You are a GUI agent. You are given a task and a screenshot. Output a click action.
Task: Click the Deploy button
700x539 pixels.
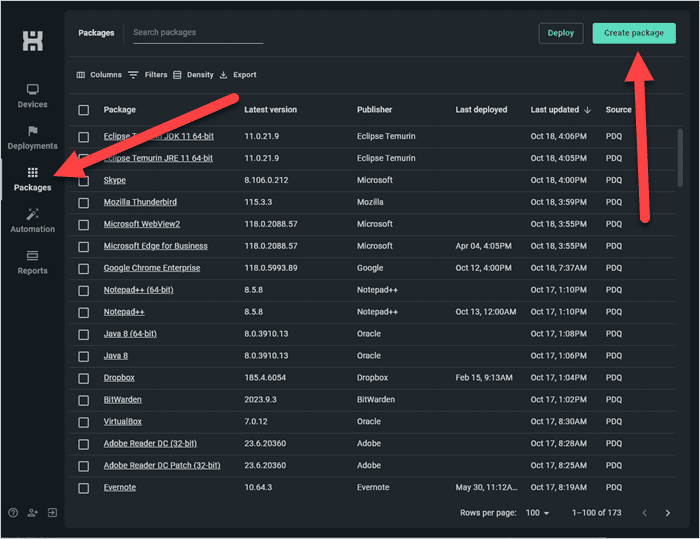[x=561, y=33]
